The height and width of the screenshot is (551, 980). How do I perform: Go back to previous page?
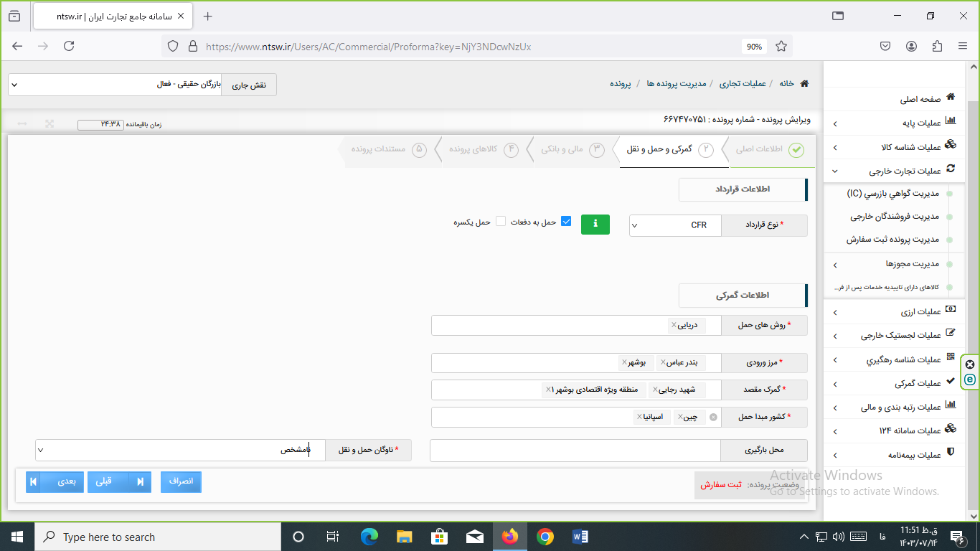tap(17, 46)
